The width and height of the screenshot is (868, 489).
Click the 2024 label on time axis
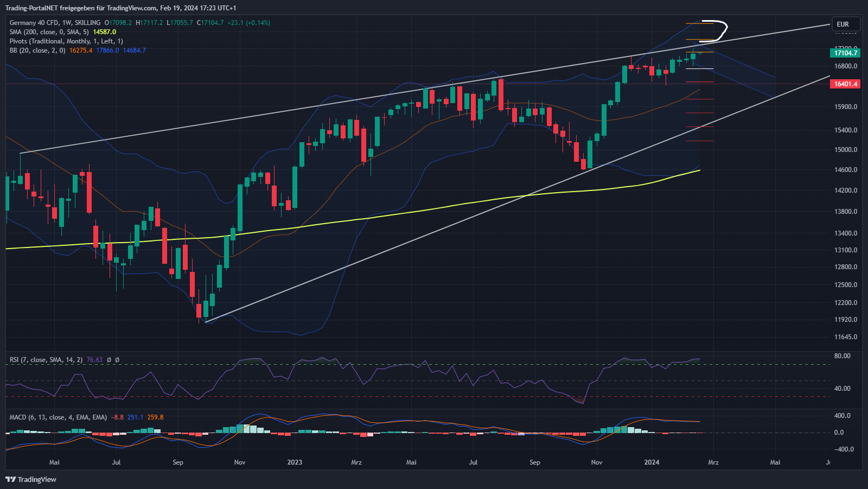click(x=652, y=462)
